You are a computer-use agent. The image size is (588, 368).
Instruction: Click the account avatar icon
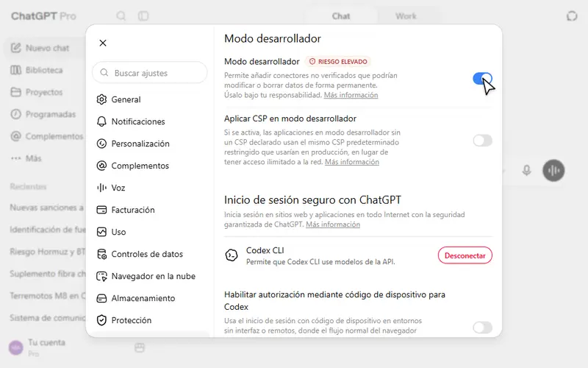click(16, 347)
